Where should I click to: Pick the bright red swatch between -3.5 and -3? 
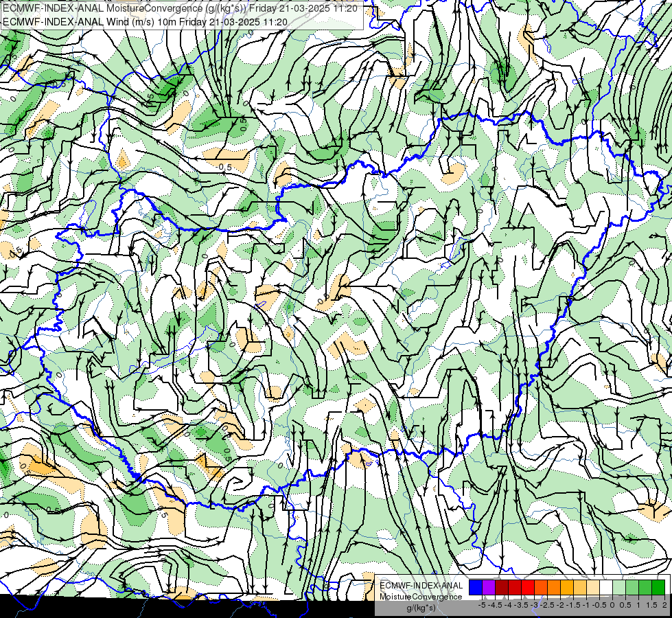point(528,587)
